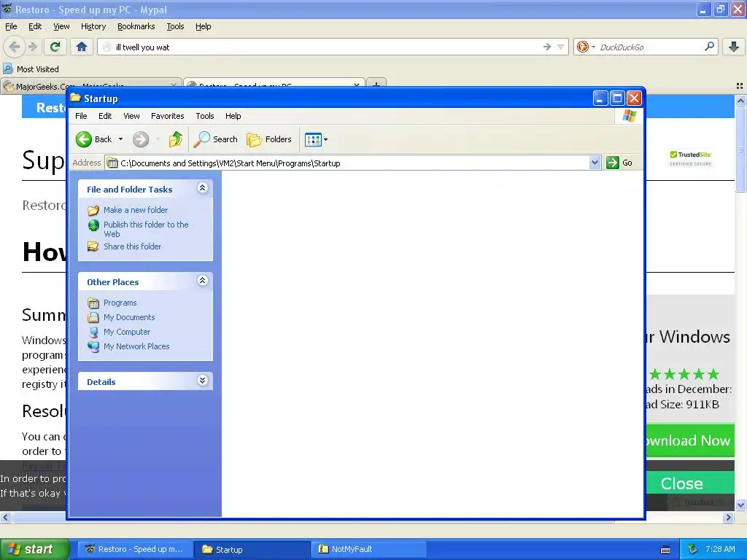Click the Back arrow in the Startup window

(x=84, y=139)
